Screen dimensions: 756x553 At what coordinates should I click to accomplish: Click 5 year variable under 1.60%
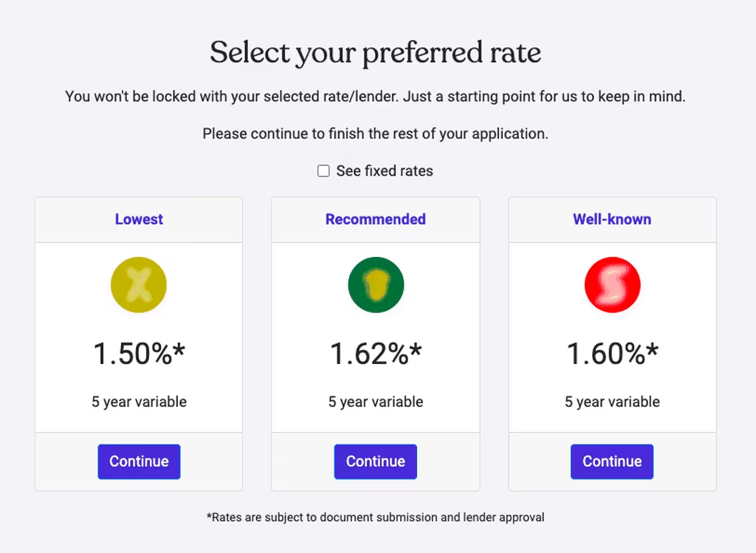[x=612, y=402]
